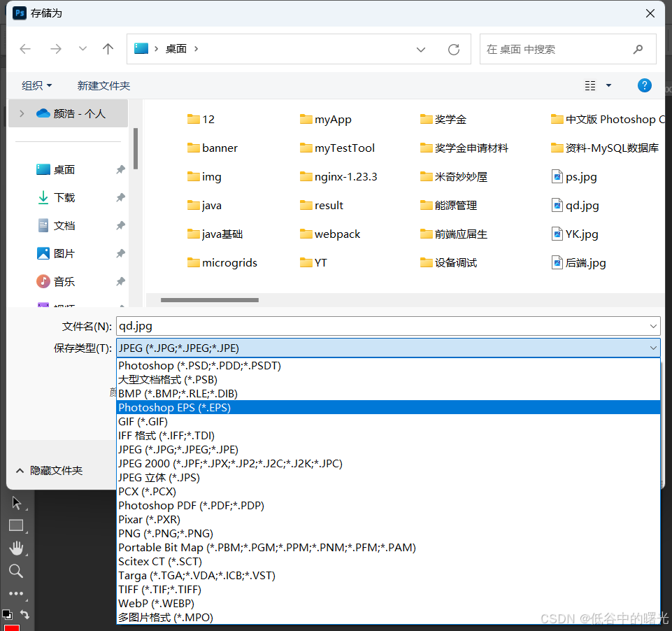Close the 存储为 dialog
672x631 pixels.
click(x=650, y=13)
